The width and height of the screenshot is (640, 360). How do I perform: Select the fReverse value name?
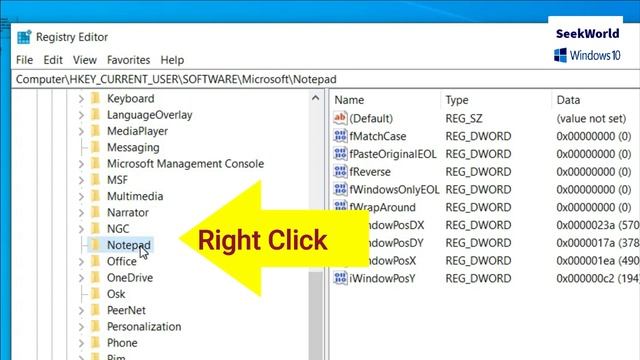370,171
